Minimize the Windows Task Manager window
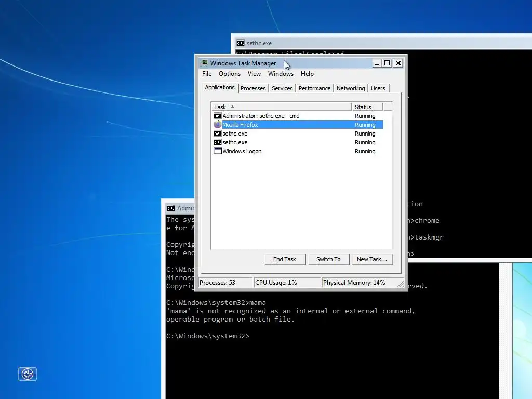Viewport: 532px width, 399px height. point(377,63)
